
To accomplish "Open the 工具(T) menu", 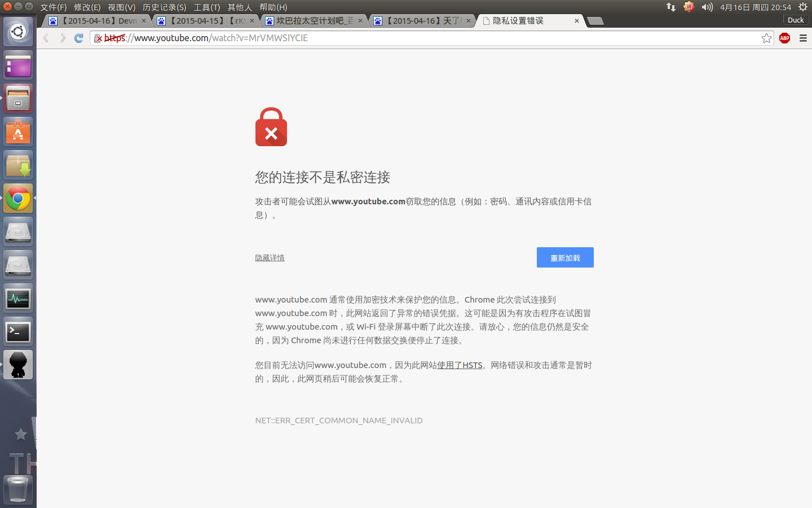I will 207,7.
